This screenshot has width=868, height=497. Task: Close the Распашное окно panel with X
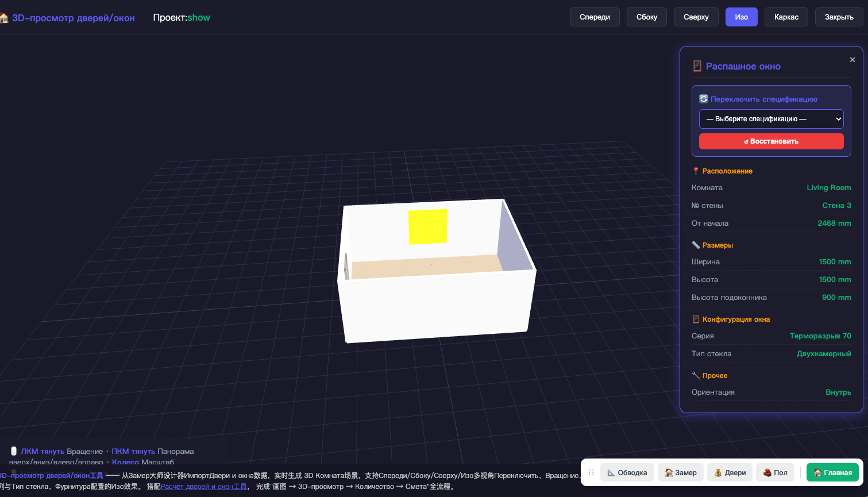(x=852, y=60)
